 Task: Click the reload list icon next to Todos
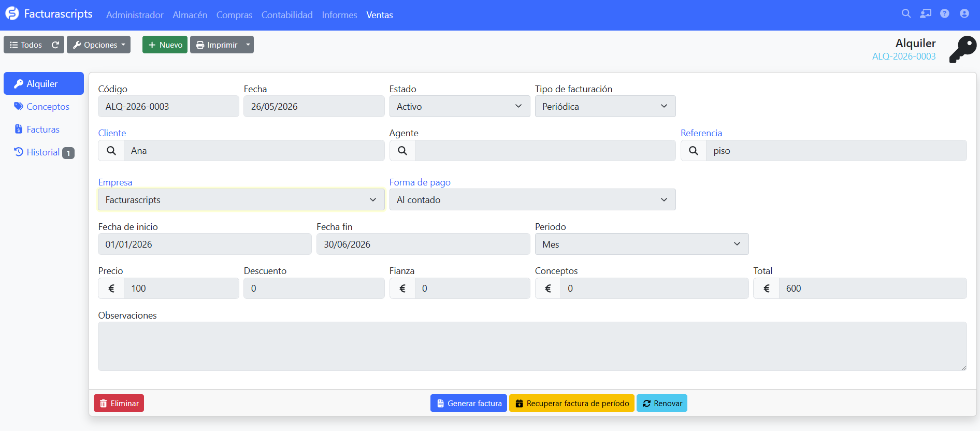click(55, 45)
